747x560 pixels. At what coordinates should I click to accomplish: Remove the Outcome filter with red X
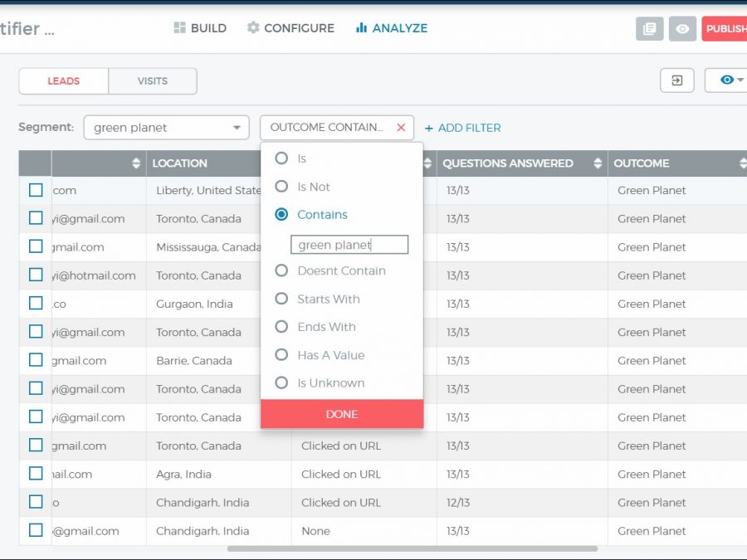pyautogui.click(x=401, y=128)
